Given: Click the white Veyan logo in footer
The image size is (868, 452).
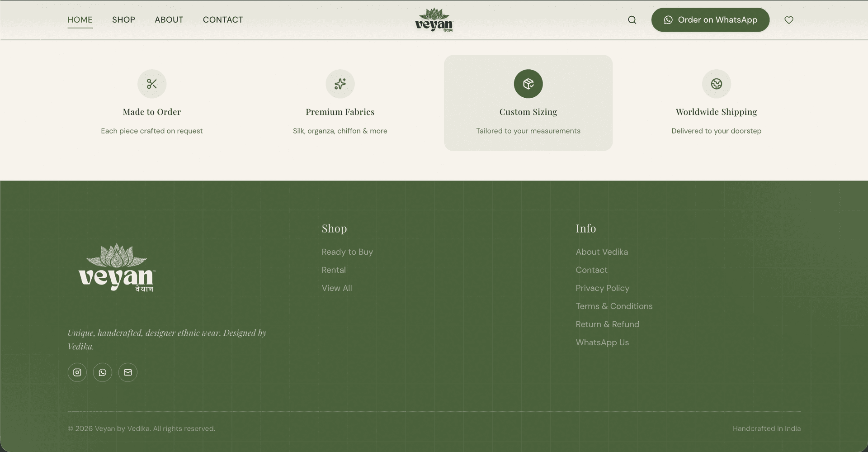Looking at the screenshot, I should pyautogui.click(x=117, y=268).
